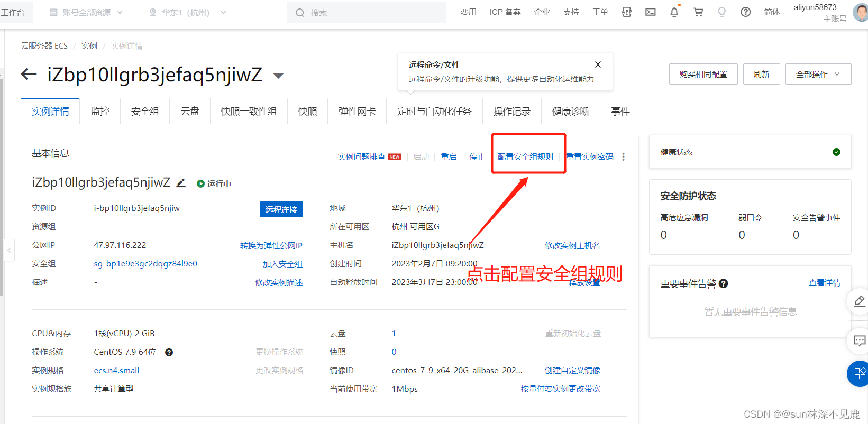Click help icon next to 重要事件告警
868x424 pixels.
click(x=724, y=284)
